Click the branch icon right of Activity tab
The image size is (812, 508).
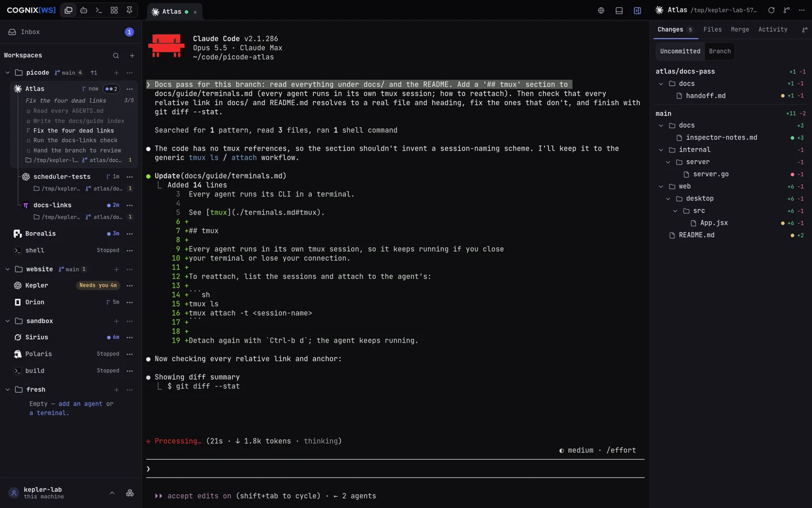tap(805, 30)
